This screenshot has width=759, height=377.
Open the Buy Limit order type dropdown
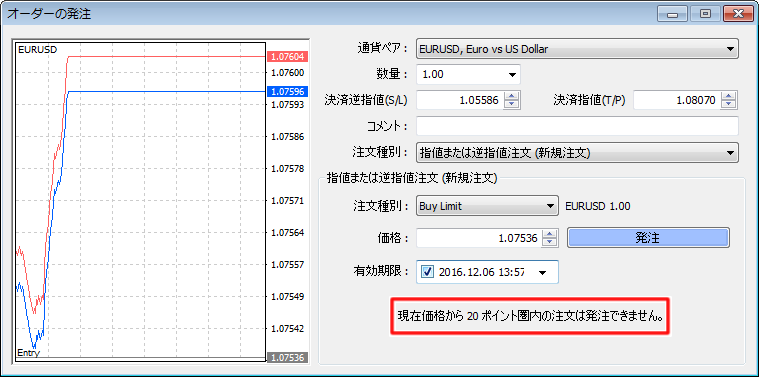tap(487, 206)
